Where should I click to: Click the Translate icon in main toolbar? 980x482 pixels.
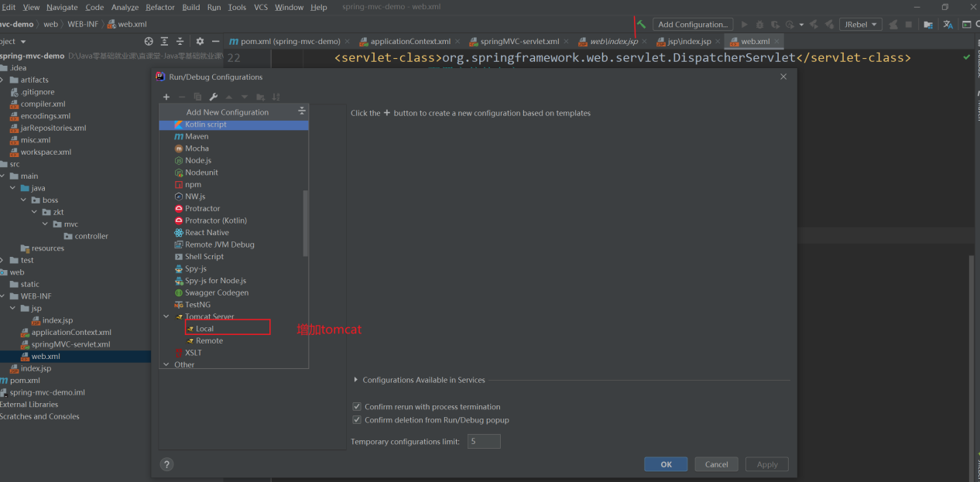pyautogui.click(x=947, y=25)
